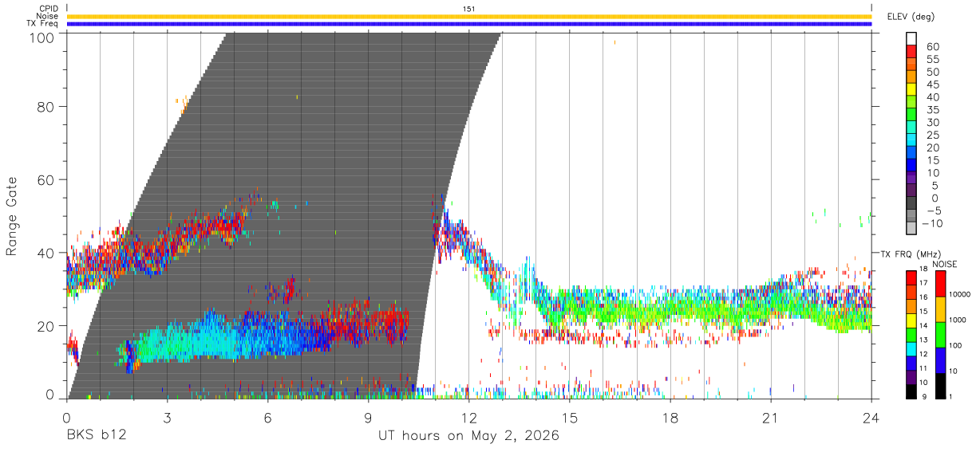Image resolution: width=980 pixels, height=452 pixels.
Task: Click the blue TX Freq strip above the plot
Action: tap(469, 24)
